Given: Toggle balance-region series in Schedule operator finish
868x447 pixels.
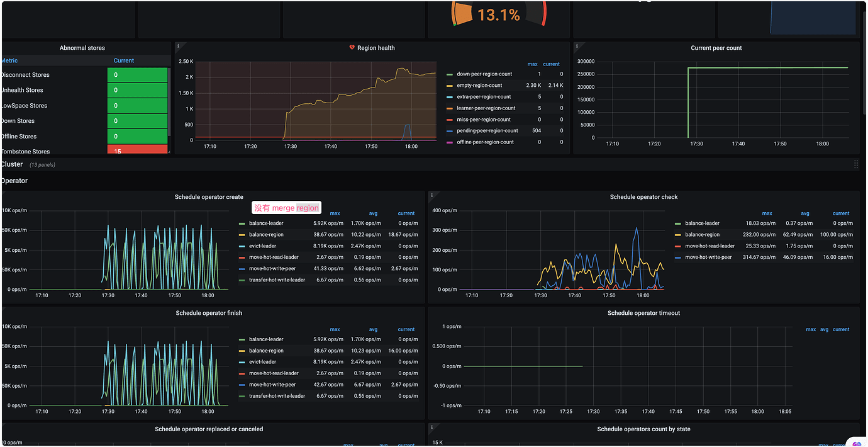Looking at the screenshot, I should coord(266,351).
